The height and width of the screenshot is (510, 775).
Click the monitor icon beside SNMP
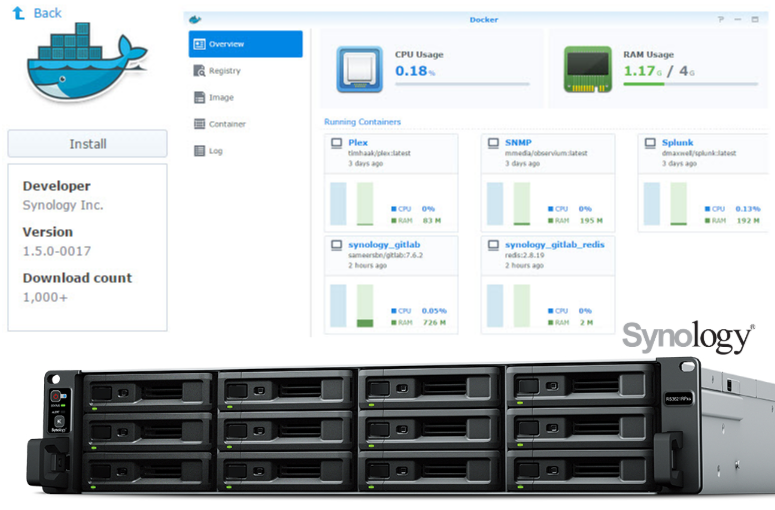point(493,143)
